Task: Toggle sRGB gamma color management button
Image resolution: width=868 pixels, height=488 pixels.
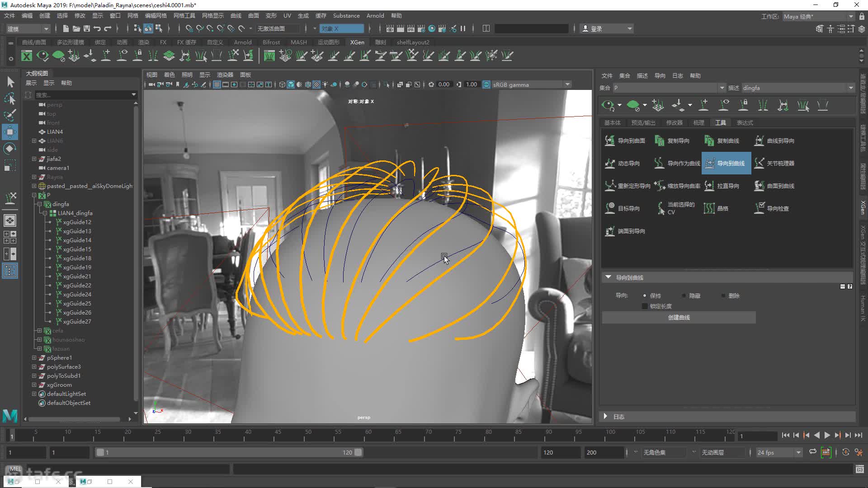Action: pyautogui.click(x=486, y=84)
